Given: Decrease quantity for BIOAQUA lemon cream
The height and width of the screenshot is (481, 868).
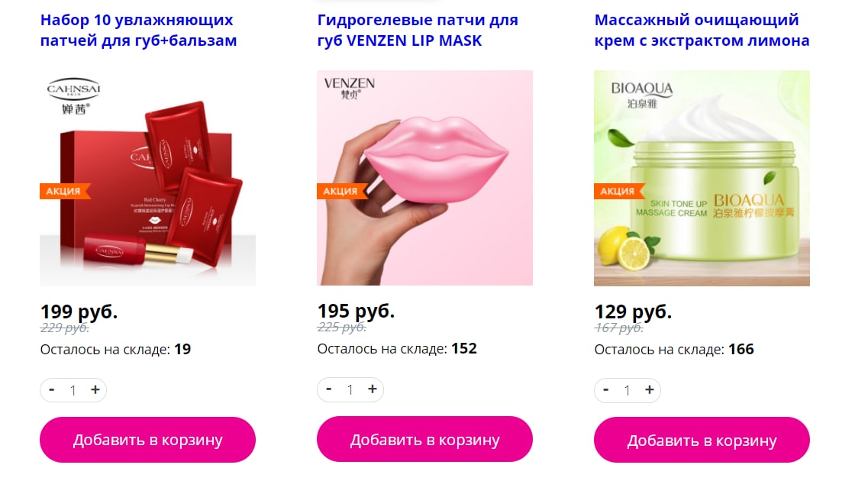Looking at the screenshot, I should tap(606, 389).
